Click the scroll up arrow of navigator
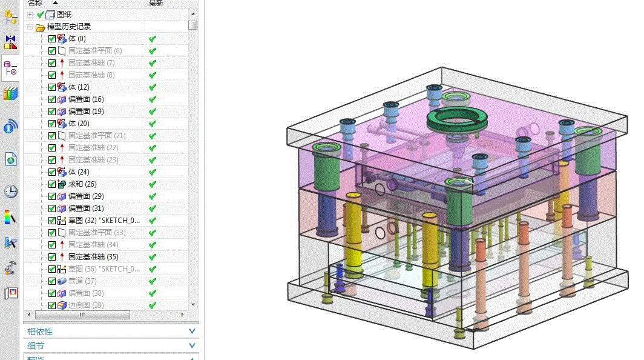The height and width of the screenshot is (360, 644). pyautogui.click(x=193, y=14)
